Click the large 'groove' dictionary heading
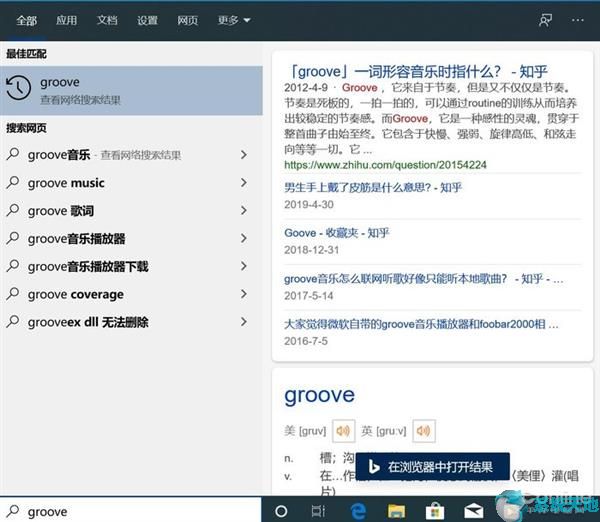 320,396
